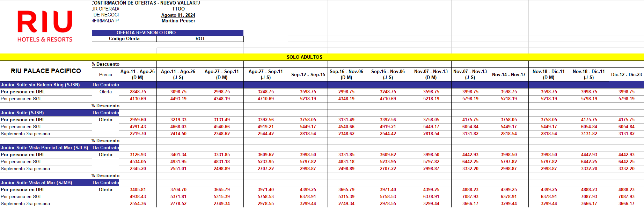Click 6442.25 in the Dic.12 - Dic.23 column

627,162
